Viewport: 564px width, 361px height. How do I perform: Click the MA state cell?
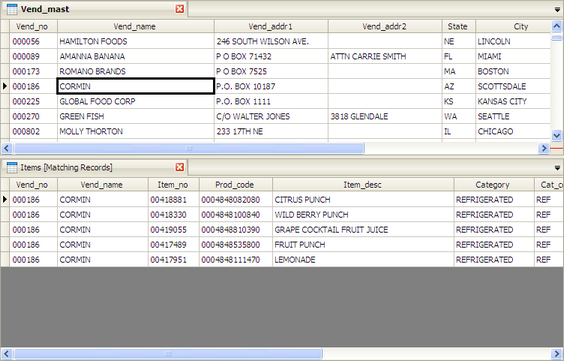tap(459, 71)
